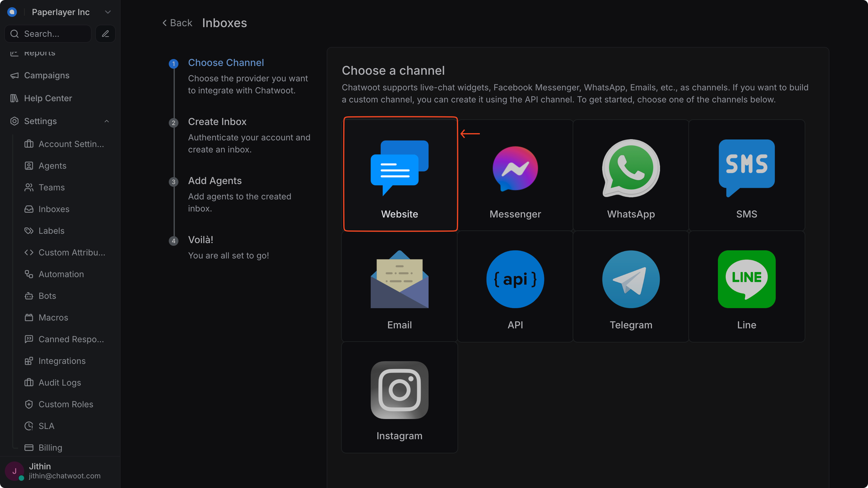Click the Bots robot icon
This screenshot has height=488, width=868.
click(x=29, y=296)
